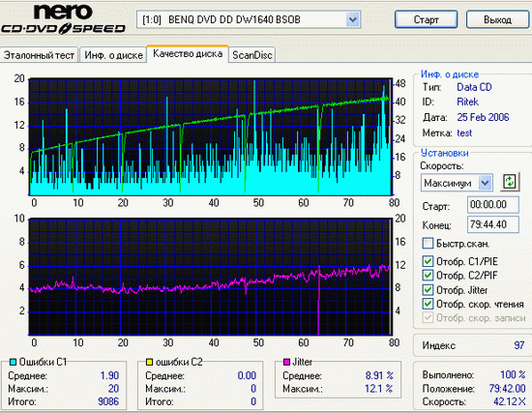Switch to the Инф. о диске tab
Image resolution: width=532 pixels, height=413 pixels.
pyautogui.click(x=113, y=55)
